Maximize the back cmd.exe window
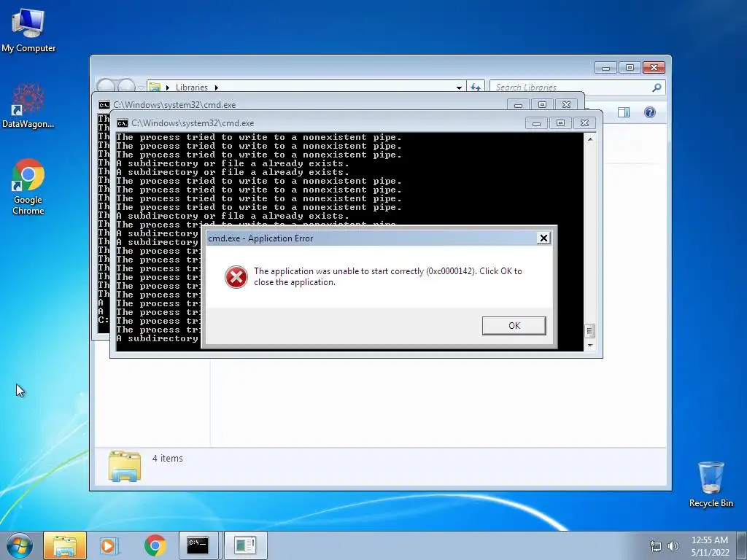Image resolution: width=747 pixels, height=560 pixels. (542, 105)
